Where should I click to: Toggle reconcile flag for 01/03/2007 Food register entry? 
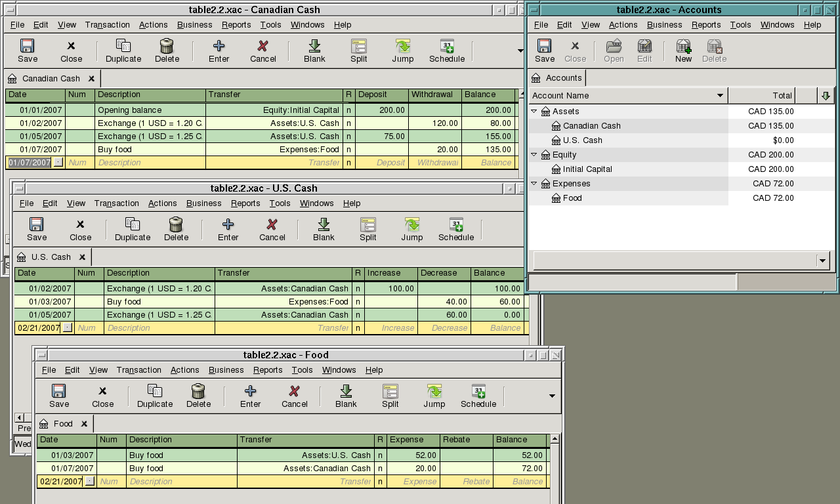coord(380,455)
